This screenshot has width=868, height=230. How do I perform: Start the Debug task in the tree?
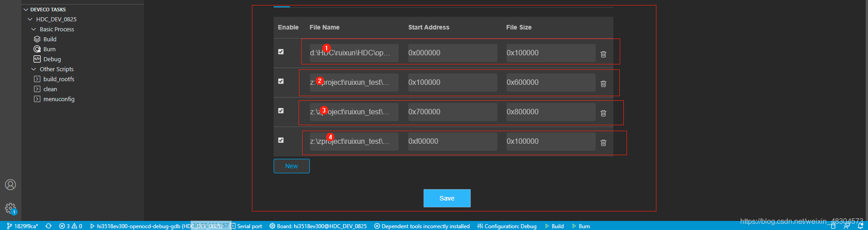pyautogui.click(x=52, y=59)
